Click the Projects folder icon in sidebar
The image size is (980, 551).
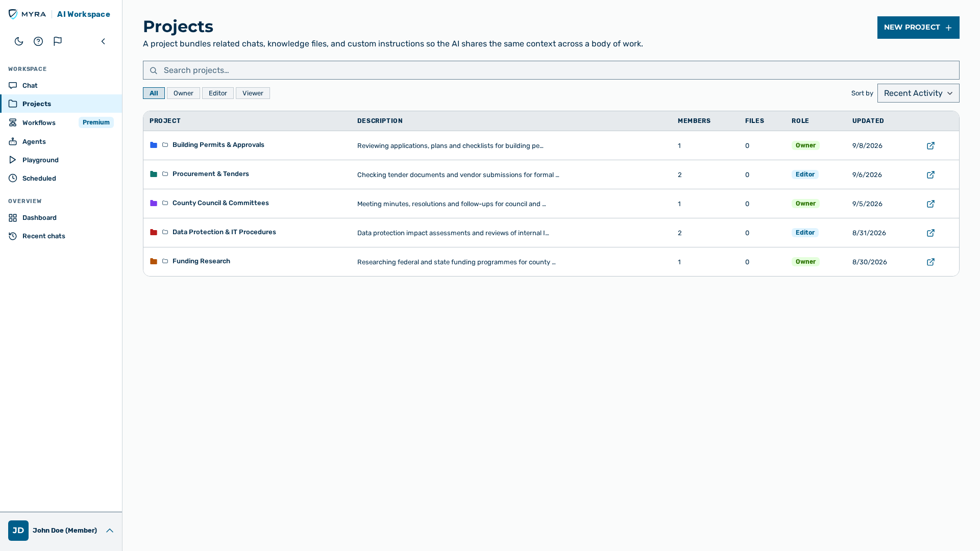[x=13, y=104]
